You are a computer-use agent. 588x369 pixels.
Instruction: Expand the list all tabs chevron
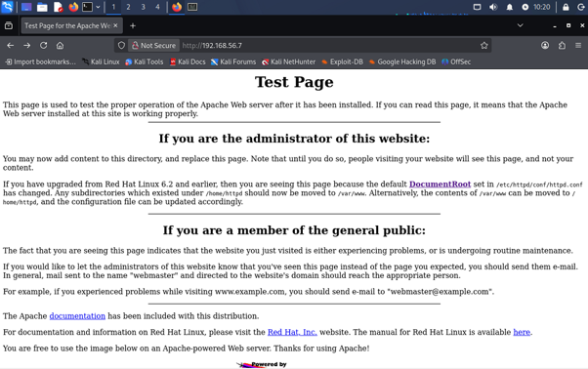pos(521,25)
